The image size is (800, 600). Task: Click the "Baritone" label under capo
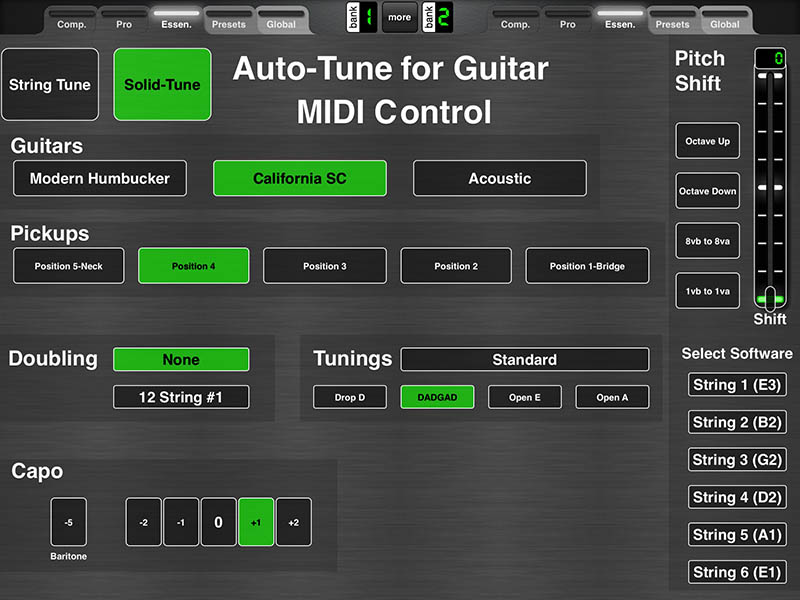[68, 556]
